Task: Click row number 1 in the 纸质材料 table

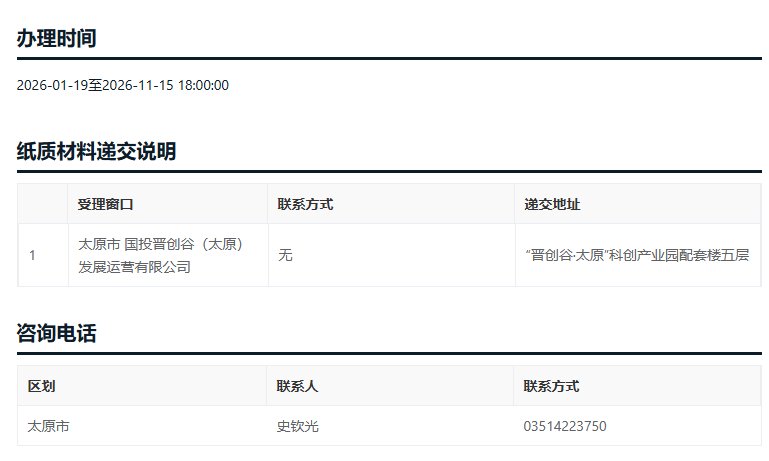Action: [32, 255]
